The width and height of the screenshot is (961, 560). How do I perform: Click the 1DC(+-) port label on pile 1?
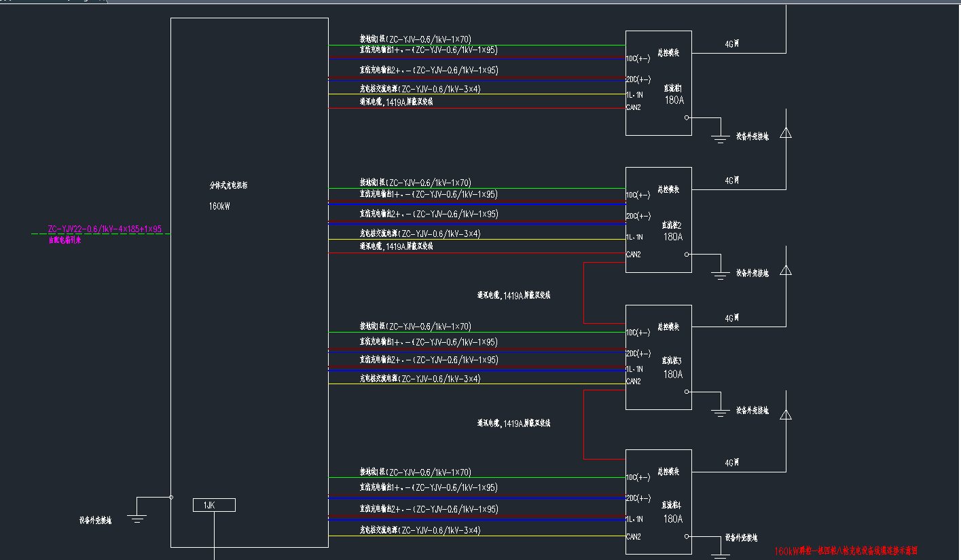[638, 58]
